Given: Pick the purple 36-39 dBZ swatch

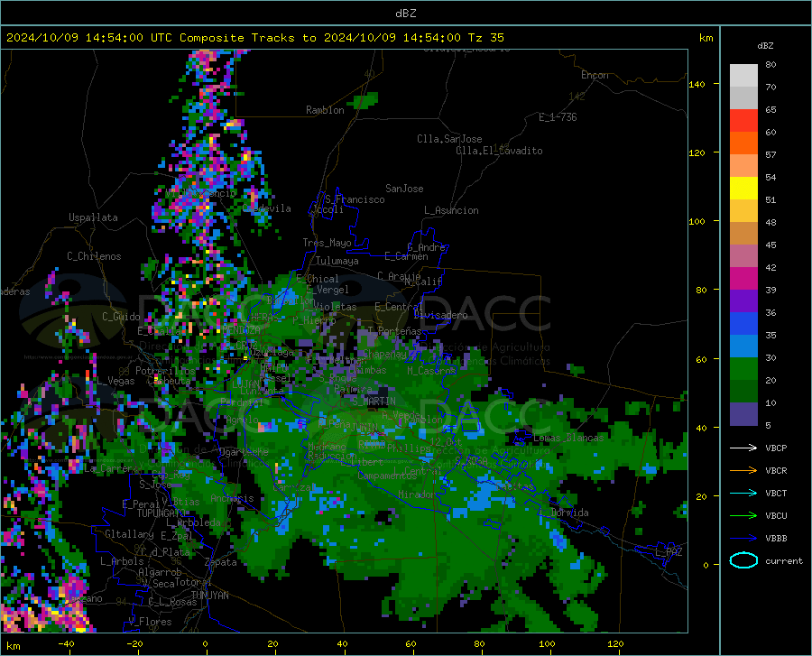Looking at the screenshot, I should pyautogui.click(x=743, y=301).
